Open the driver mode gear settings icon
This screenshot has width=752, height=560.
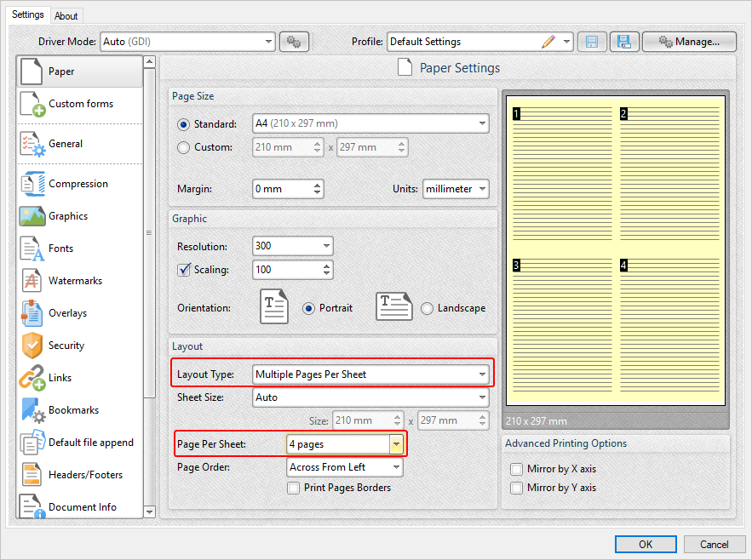pyautogui.click(x=294, y=41)
